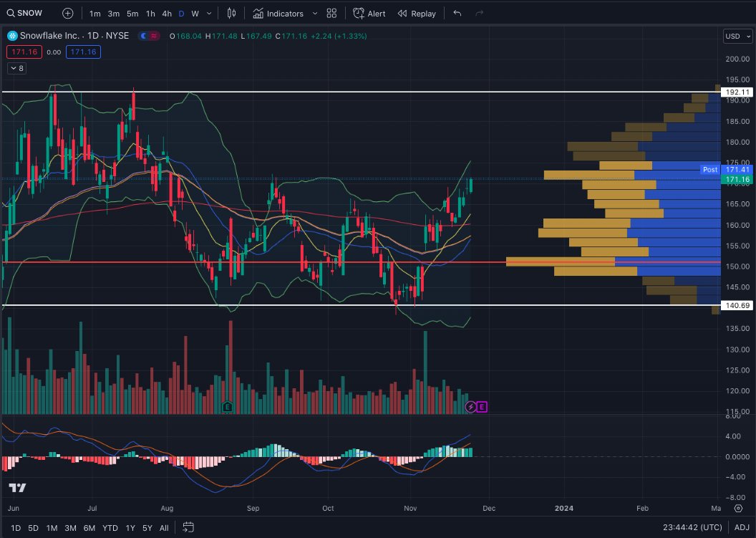Screen dimensions: 756x538
Task: Start bar Replay mode
Action: click(x=417, y=14)
